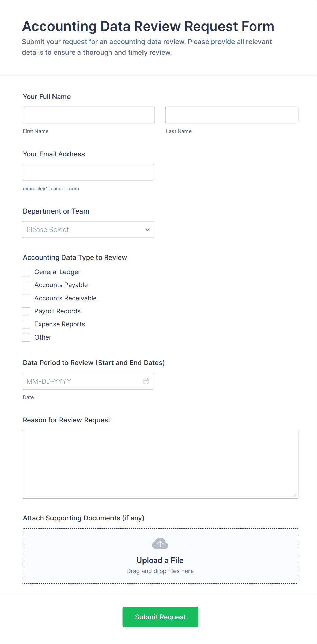Click the chevron on the Department select
317x644 pixels.
147,230
